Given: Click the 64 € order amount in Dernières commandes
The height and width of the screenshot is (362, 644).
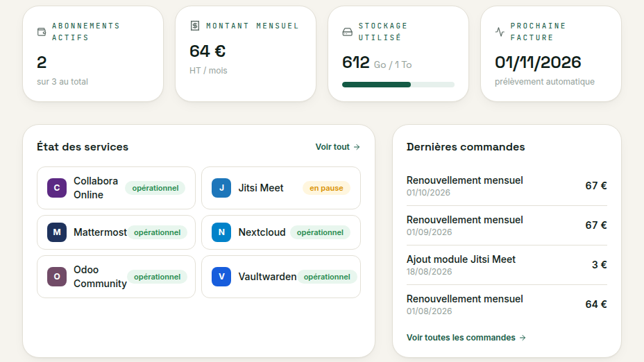Looking at the screenshot, I should point(596,304).
